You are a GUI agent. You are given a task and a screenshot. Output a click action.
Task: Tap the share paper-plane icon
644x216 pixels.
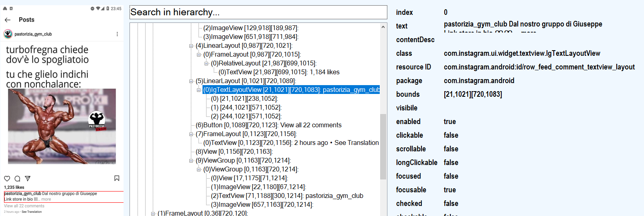[x=28, y=179]
